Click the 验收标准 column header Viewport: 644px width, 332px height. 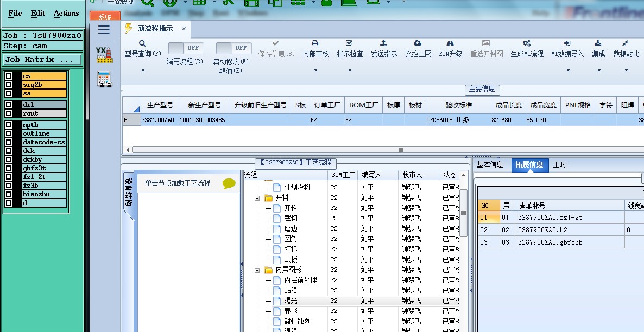pos(458,105)
